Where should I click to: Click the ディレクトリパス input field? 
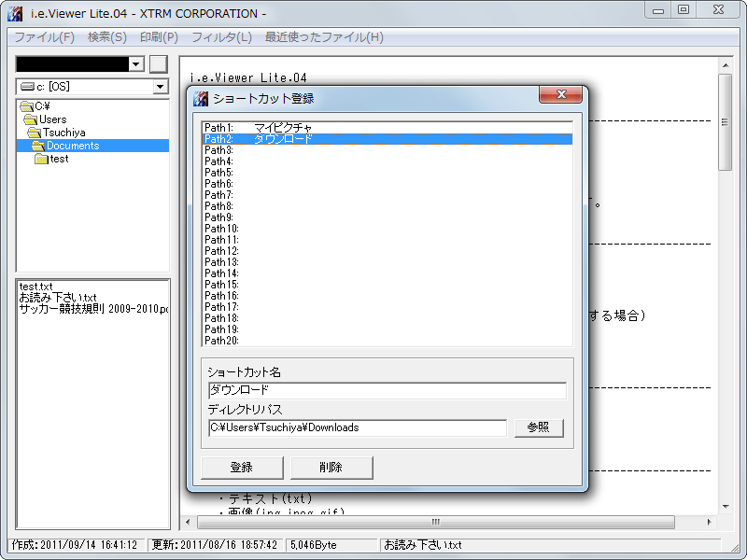click(x=358, y=427)
